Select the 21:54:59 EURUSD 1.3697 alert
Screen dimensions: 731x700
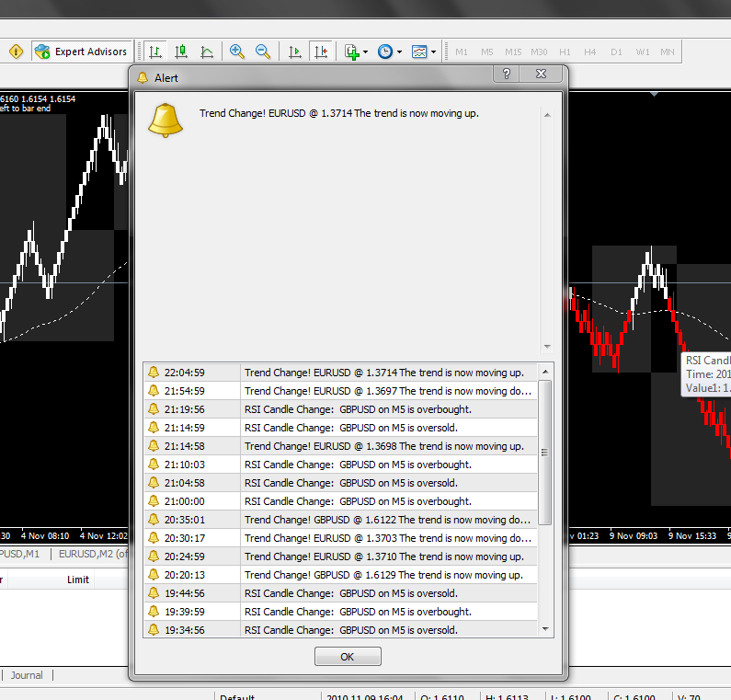340,391
